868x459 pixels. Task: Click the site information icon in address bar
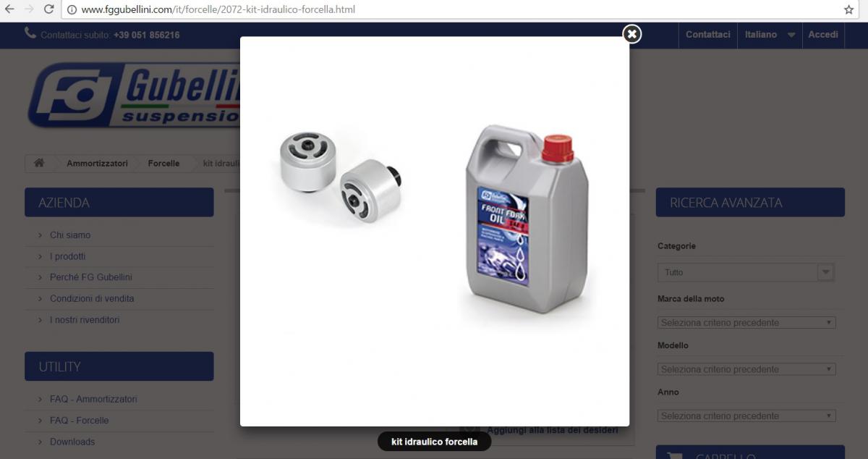tap(72, 9)
